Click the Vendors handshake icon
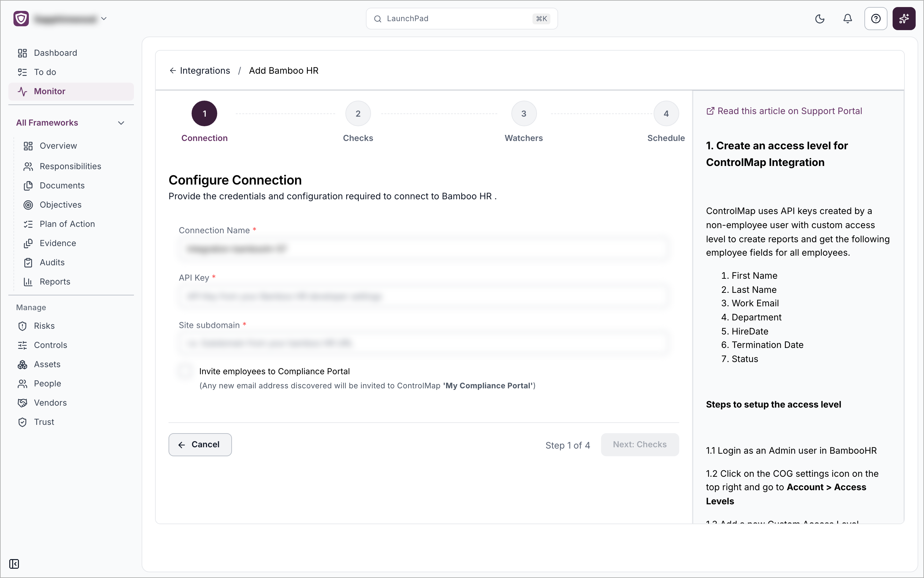The image size is (924, 578). [x=22, y=403]
